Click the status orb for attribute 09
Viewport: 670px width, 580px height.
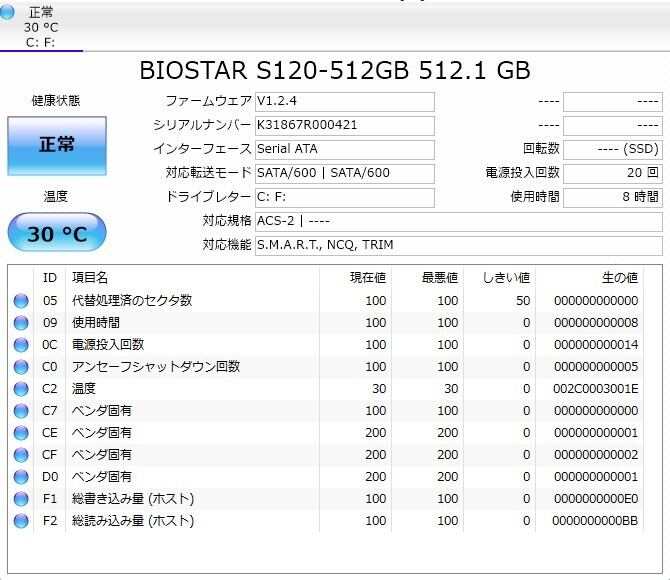tap(21, 323)
